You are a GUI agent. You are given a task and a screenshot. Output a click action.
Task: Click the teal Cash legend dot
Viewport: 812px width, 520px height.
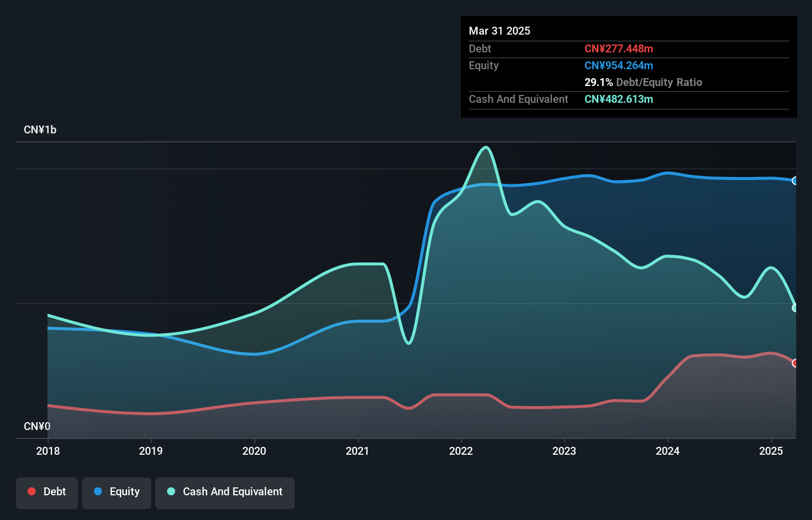pyautogui.click(x=171, y=491)
